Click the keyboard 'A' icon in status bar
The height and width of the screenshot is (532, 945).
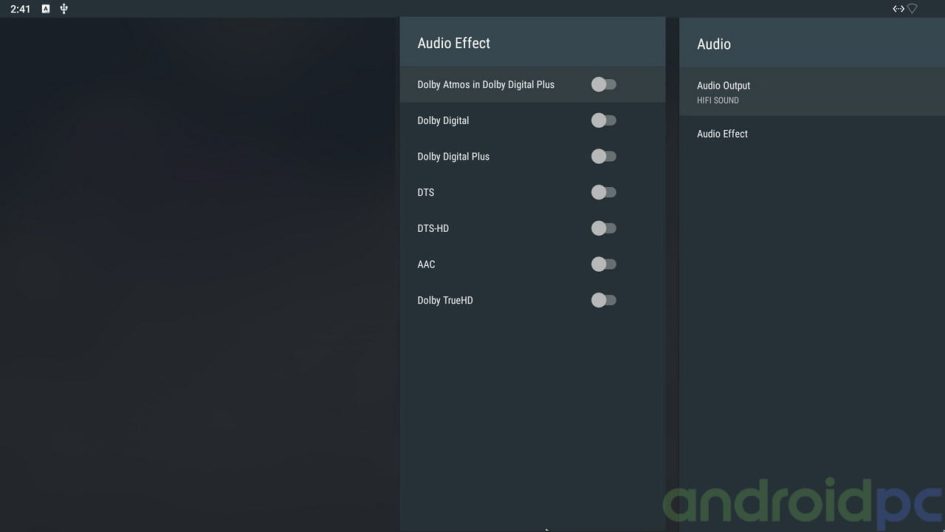[x=46, y=8]
